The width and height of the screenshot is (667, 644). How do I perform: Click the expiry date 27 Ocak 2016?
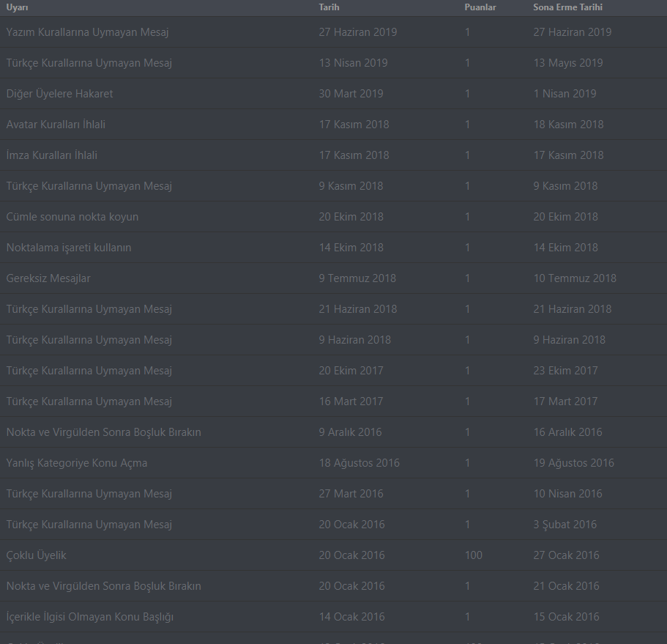[x=566, y=555]
